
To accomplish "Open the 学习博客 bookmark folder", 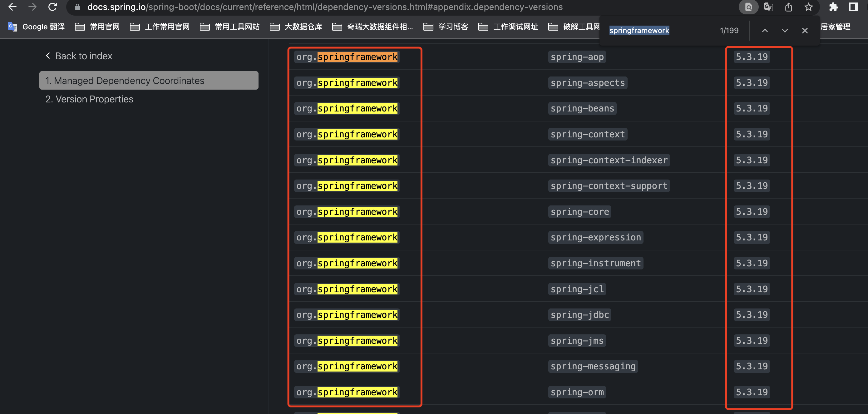I will (x=446, y=27).
